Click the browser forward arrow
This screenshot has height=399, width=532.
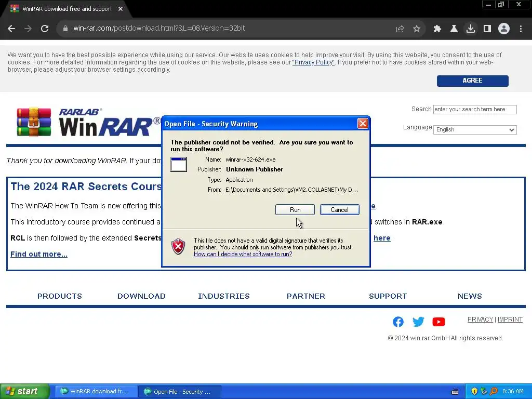point(28,29)
